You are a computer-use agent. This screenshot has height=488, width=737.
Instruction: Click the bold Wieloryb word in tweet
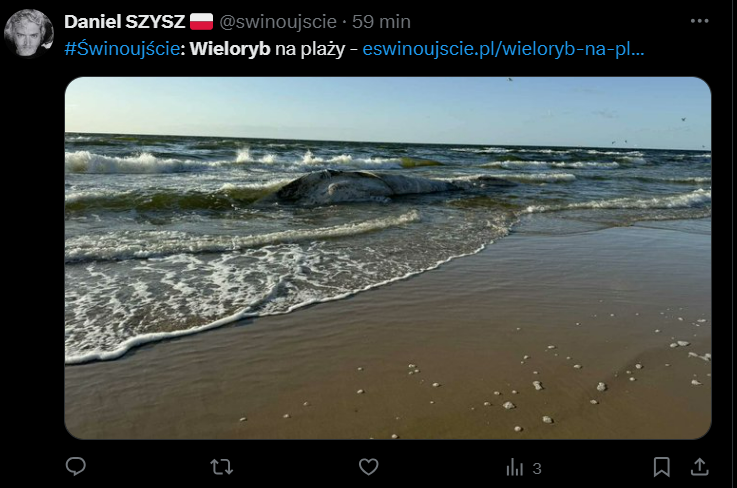coord(230,49)
